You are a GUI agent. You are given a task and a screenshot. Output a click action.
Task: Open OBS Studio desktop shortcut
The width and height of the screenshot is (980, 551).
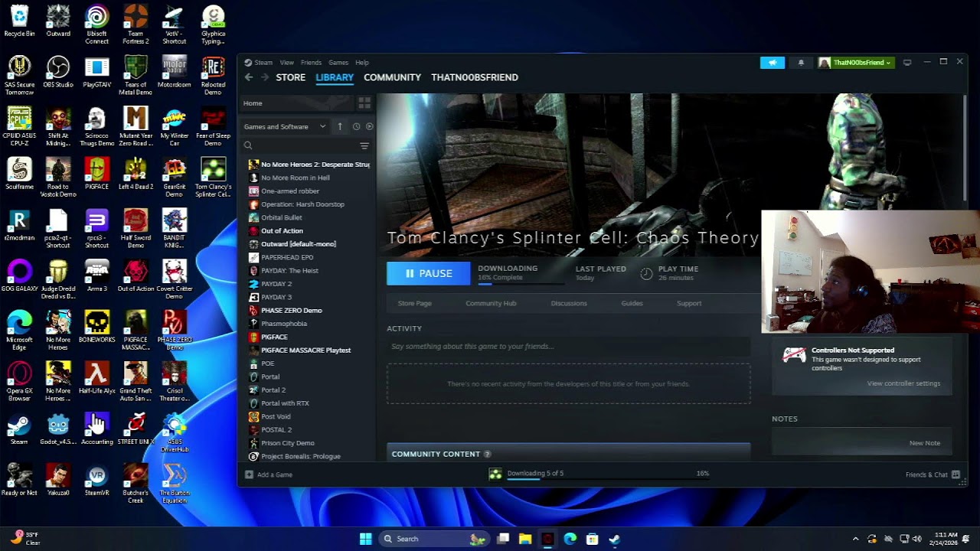(x=58, y=73)
